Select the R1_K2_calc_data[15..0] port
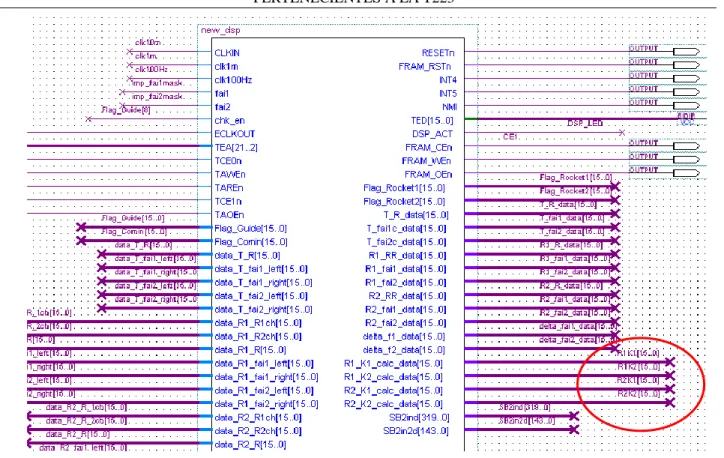 (x=393, y=377)
